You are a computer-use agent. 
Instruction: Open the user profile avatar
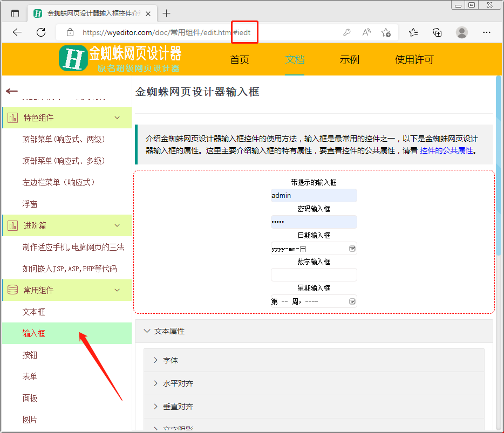[462, 32]
